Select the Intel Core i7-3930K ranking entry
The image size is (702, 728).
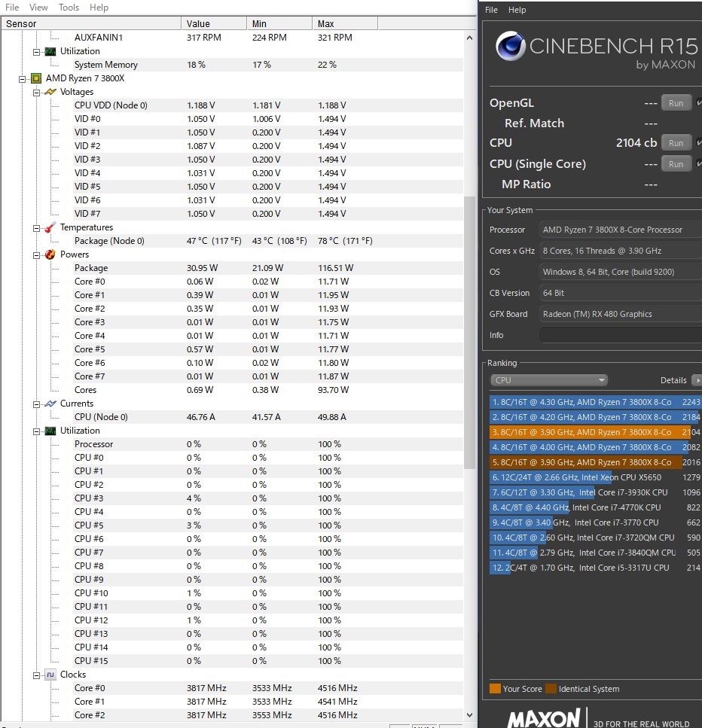tap(595, 492)
